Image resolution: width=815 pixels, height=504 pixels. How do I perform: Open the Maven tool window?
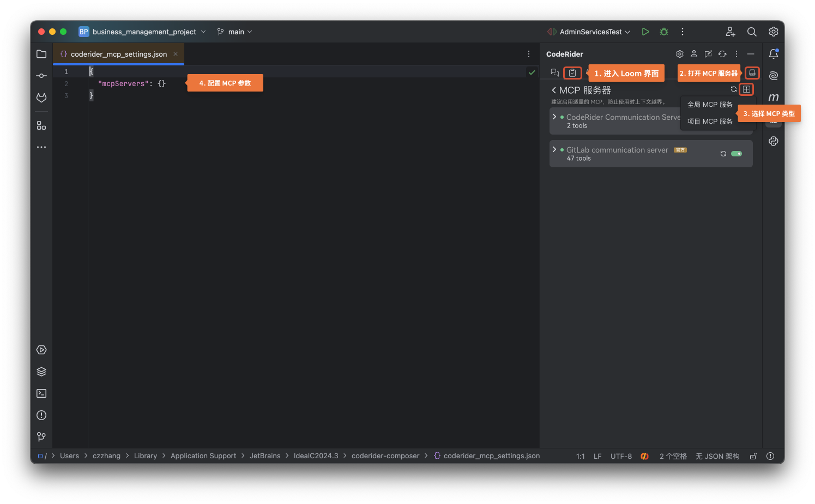point(774,98)
